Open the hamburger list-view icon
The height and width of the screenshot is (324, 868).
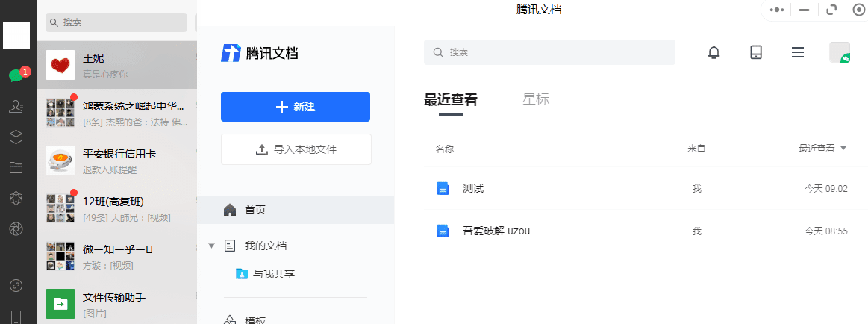pos(797,52)
